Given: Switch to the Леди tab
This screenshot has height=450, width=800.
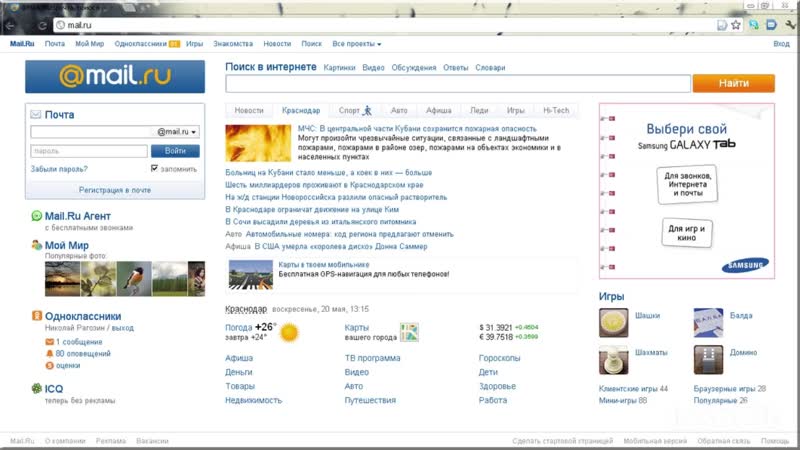Looking at the screenshot, I should coord(479,110).
